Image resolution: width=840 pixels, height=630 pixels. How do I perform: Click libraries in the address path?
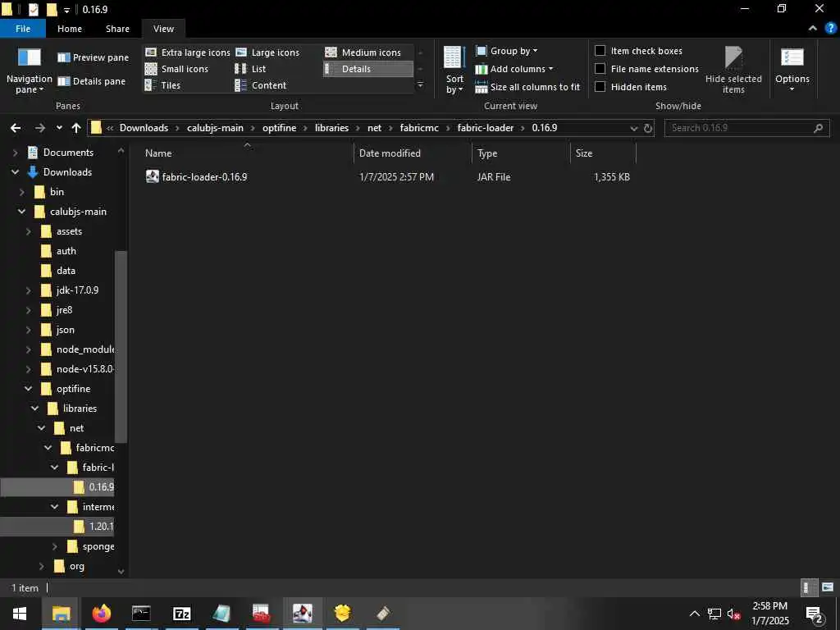[x=331, y=128]
